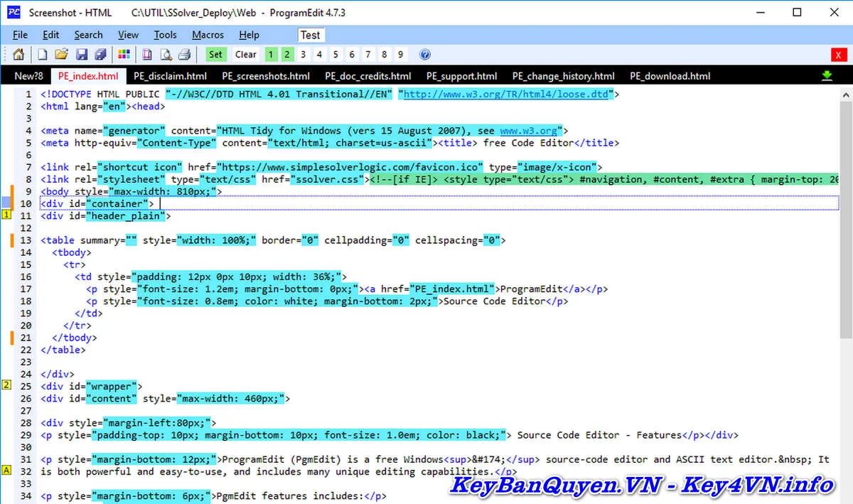853x504 pixels.
Task: Click line number 13 in the gutter
Action: [26, 240]
